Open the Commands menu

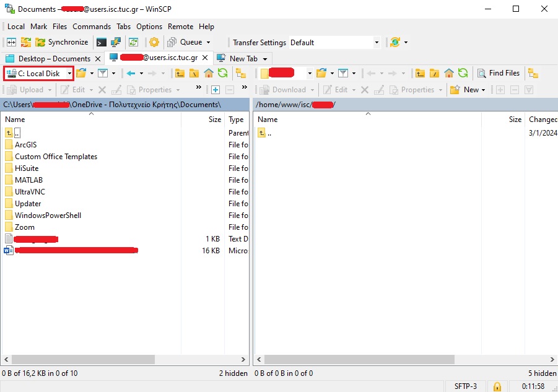92,27
